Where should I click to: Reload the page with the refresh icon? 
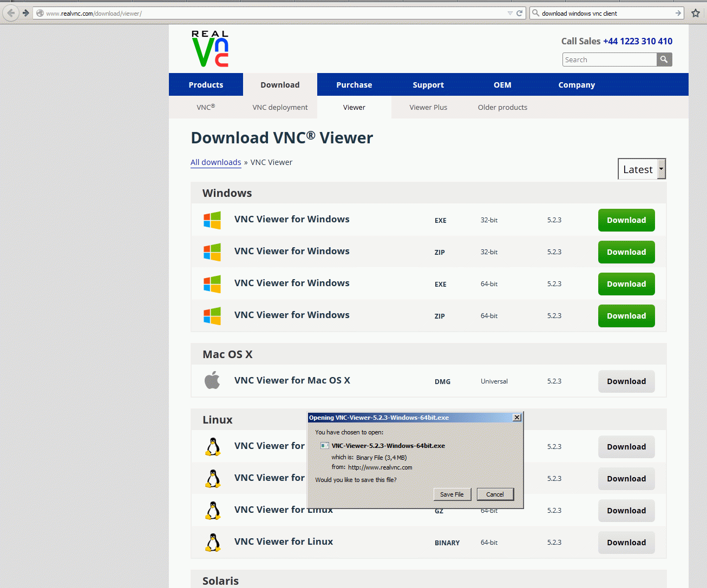(520, 13)
